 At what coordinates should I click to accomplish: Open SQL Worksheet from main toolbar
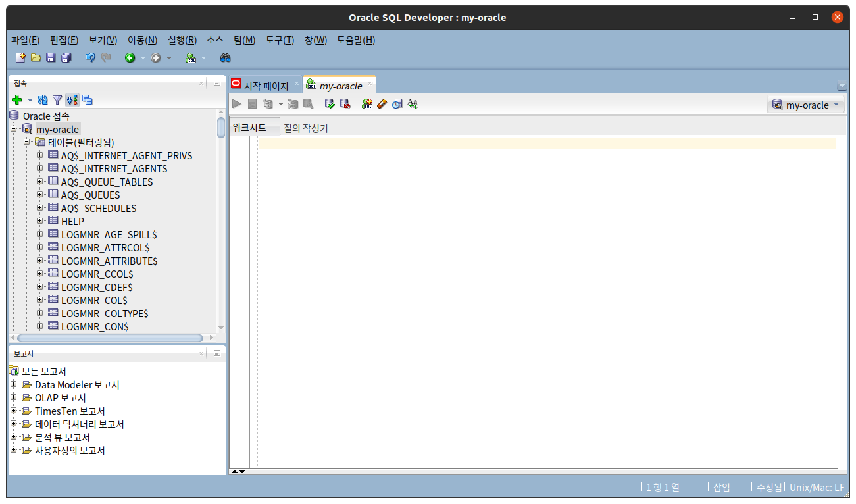191,58
